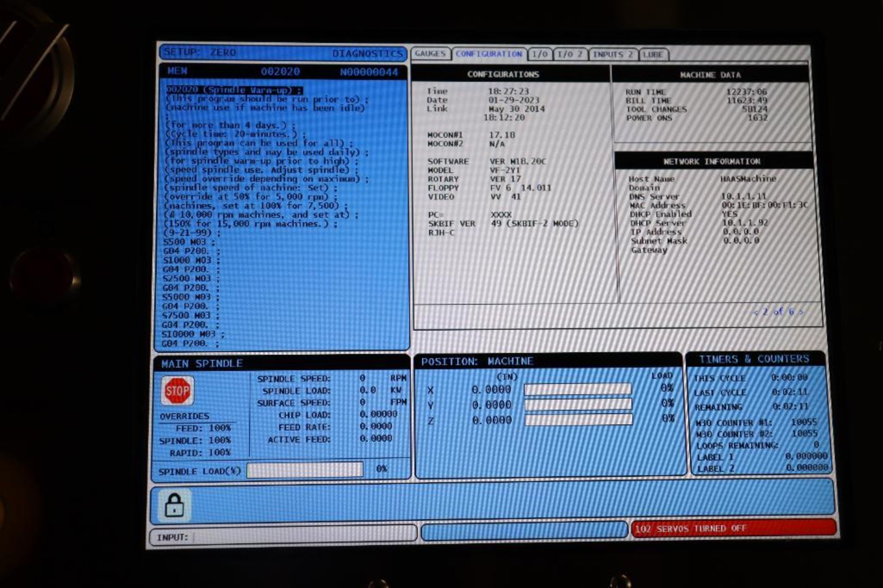The height and width of the screenshot is (588, 883).
Task: Click the red STOP spindle icon
Action: click(177, 391)
